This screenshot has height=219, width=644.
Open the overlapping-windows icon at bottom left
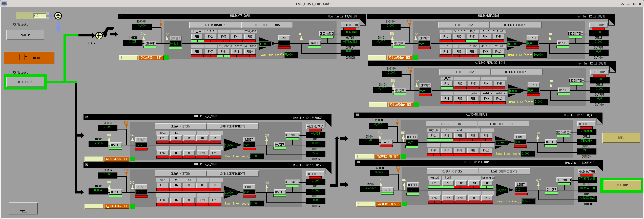pos(23,208)
